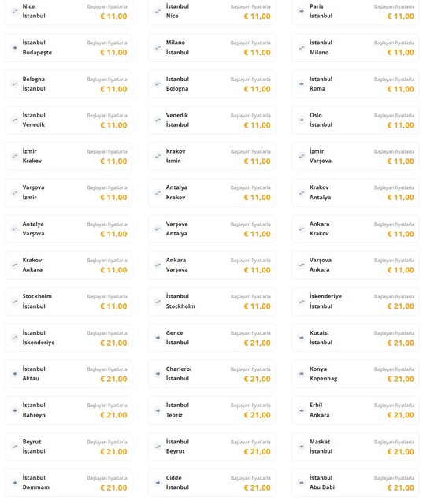423x504 pixels.
Task: Click the arrow icon on İstanbul Dammam card
Action: click(14, 483)
